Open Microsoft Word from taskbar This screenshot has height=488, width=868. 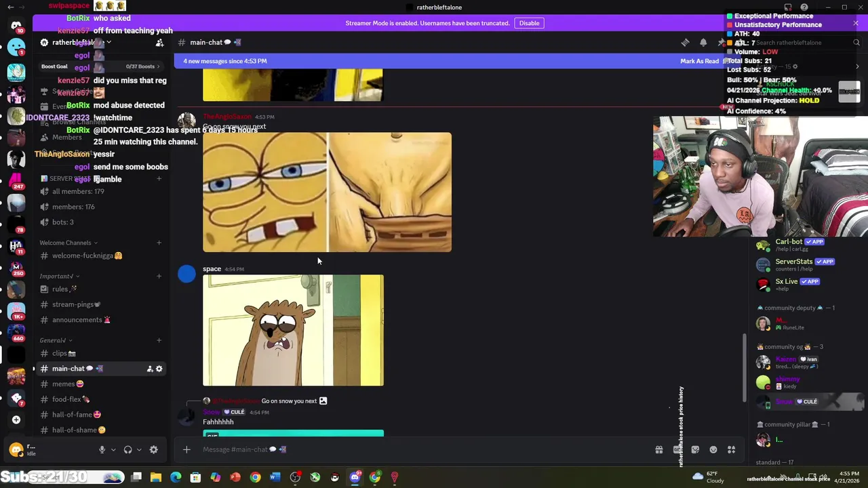pos(275,477)
